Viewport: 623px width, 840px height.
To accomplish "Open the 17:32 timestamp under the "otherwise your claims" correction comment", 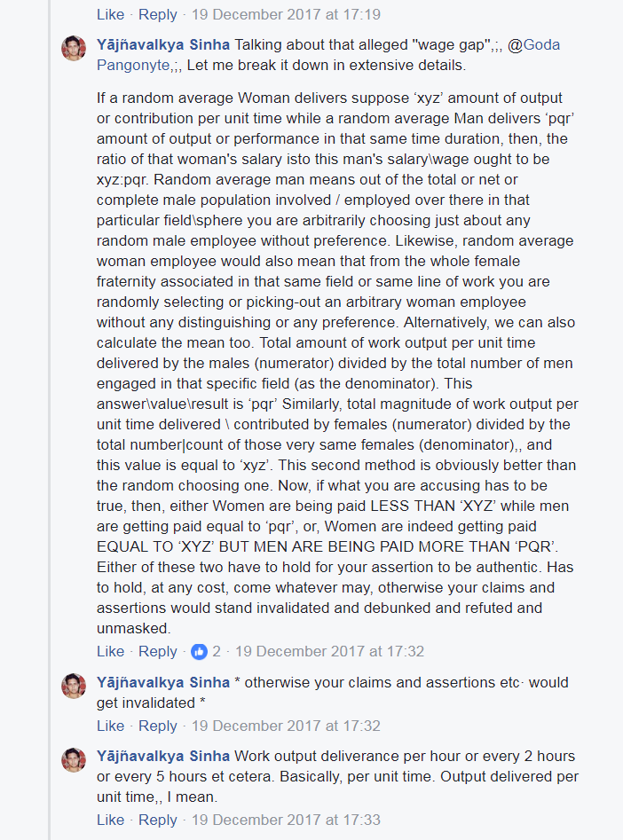I will pyautogui.click(x=286, y=726).
